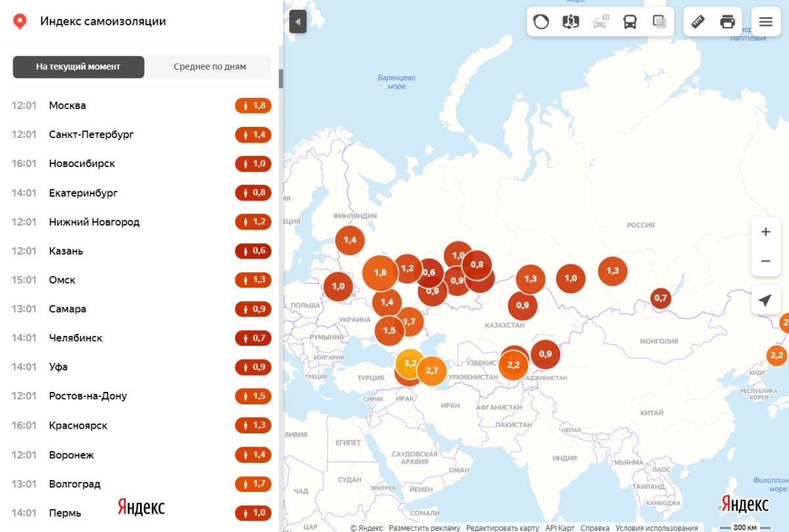Screen dimensions: 789x532
Task: Open the street panoramas tool
Action: [571, 21]
